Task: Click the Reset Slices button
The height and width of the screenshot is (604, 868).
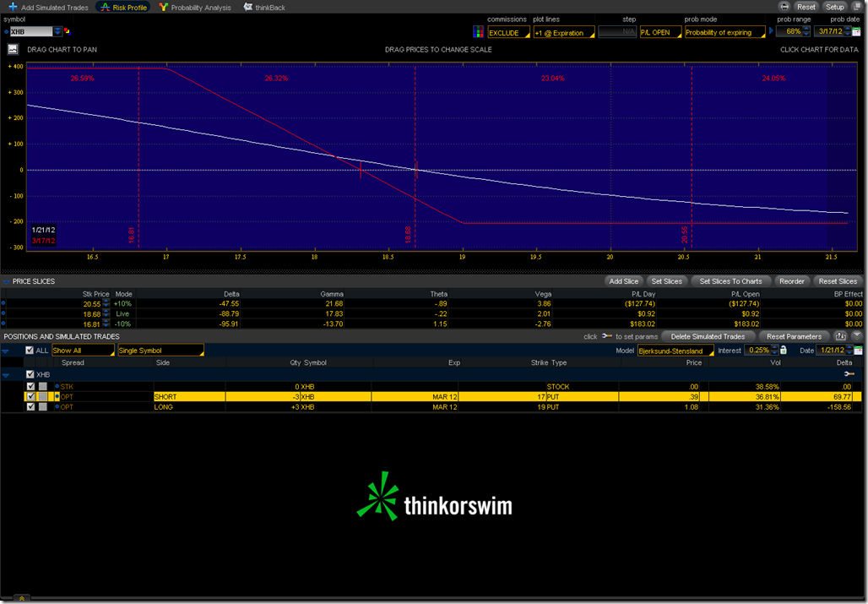Action: tap(837, 281)
